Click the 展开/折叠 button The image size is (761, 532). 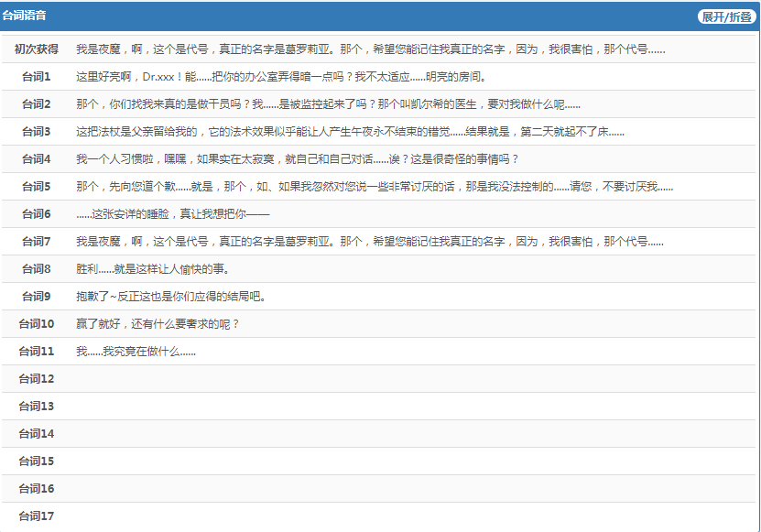(726, 16)
